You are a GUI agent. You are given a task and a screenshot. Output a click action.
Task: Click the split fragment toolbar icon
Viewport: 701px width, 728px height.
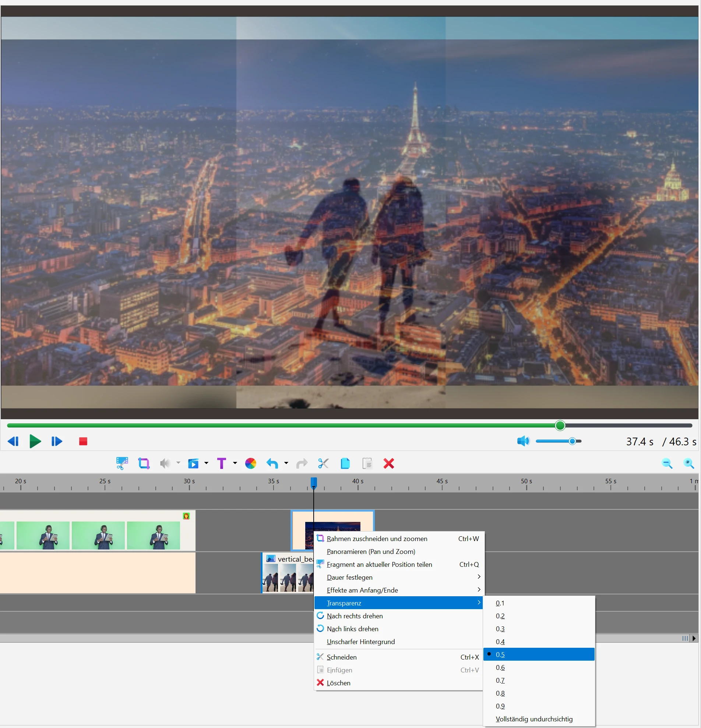(122, 463)
